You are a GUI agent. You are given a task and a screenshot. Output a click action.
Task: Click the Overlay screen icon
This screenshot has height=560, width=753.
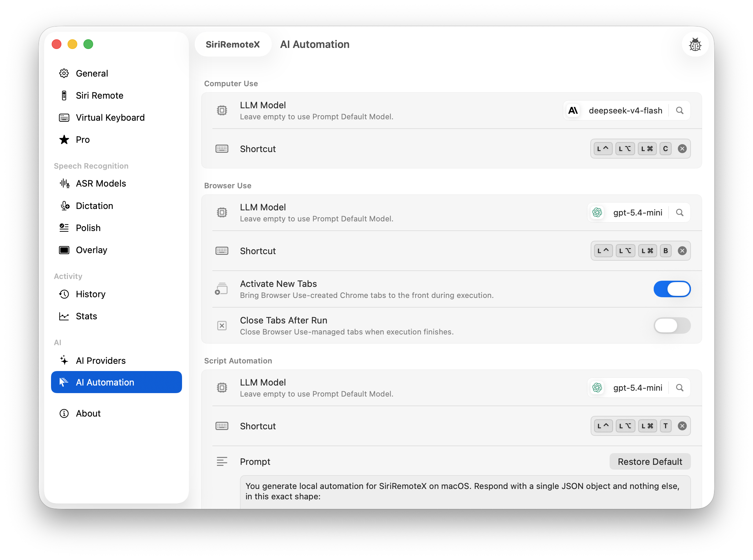pos(64,250)
